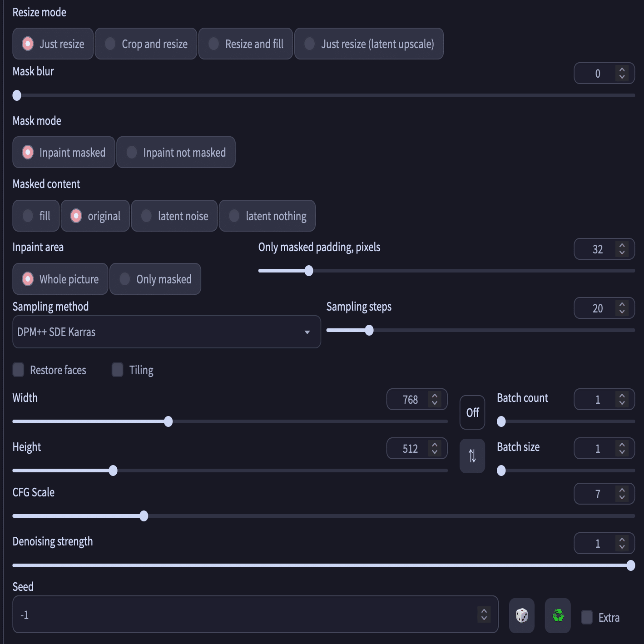Viewport: 644px width, 644px height.
Task: Select the Only masked inpaint area
Action: pyautogui.click(x=155, y=279)
